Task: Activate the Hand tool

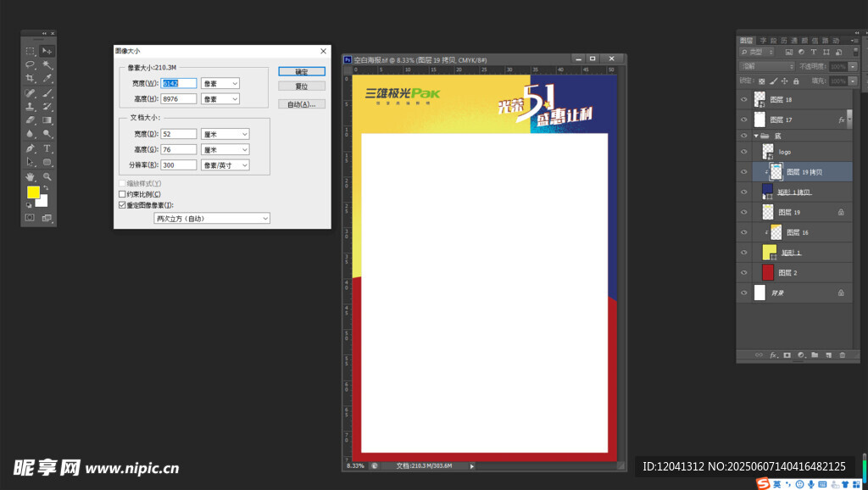Action: (30, 176)
